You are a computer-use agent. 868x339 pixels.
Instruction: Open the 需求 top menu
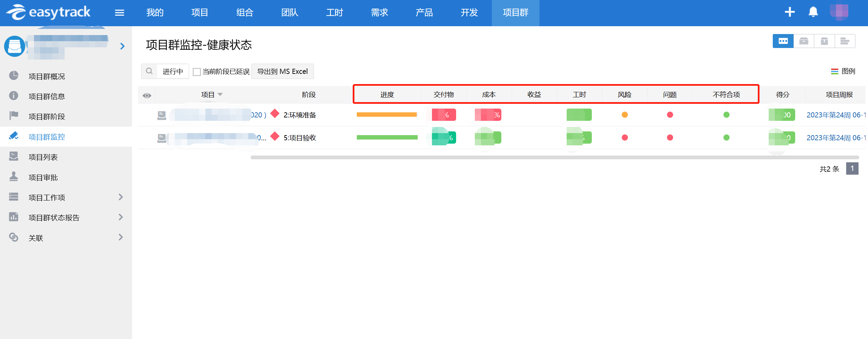[380, 13]
